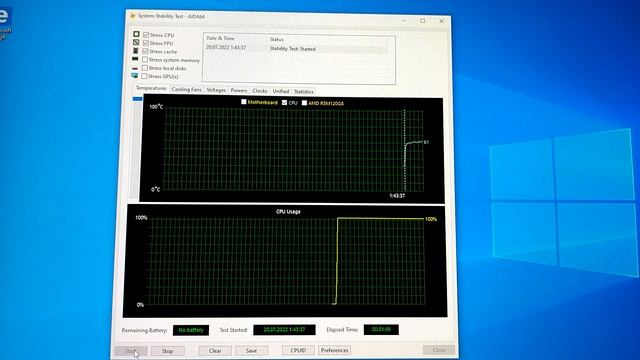640x360 pixels.
Task: Enable Stress system memory checkbox
Action: (145, 60)
